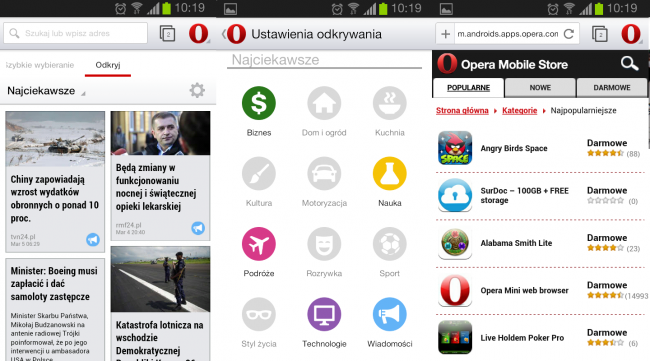This screenshot has height=361, width=650.
Task: Open Live Holdem Poker Pro title
Action: 522,338
